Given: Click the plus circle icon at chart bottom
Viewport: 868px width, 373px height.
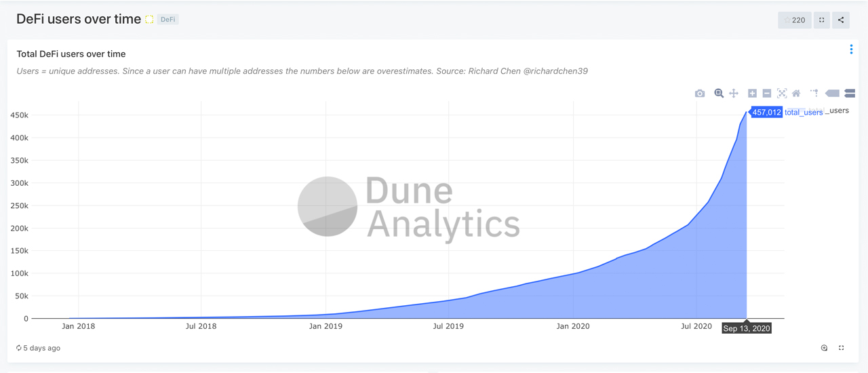Looking at the screenshot, I should (824, 348).
